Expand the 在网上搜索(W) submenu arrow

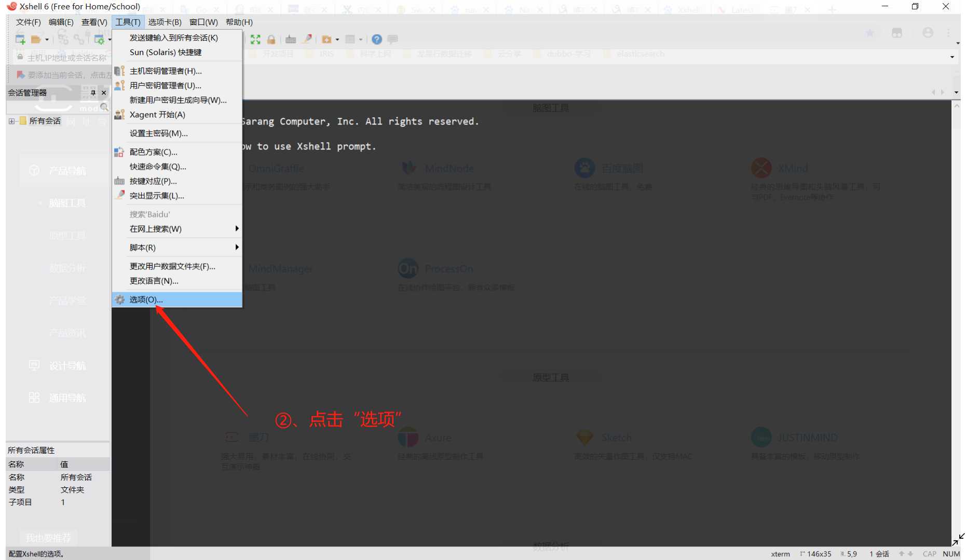(237, 229)
